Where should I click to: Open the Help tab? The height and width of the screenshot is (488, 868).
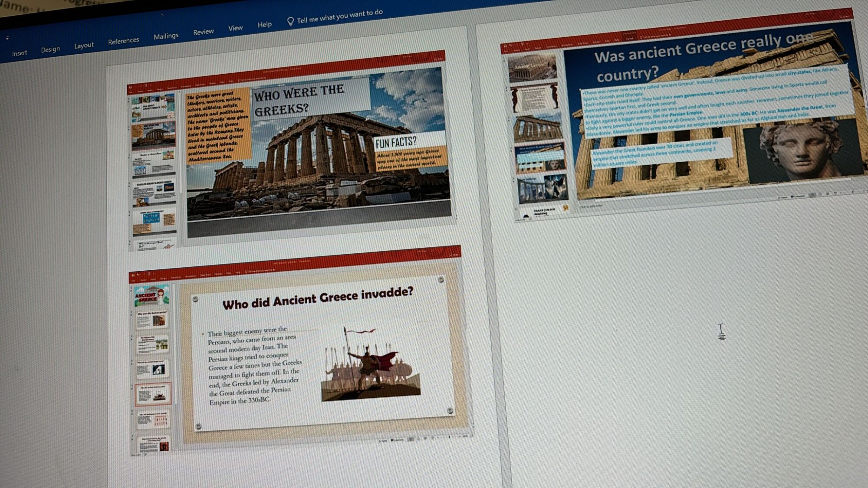(x=264, y=25)
